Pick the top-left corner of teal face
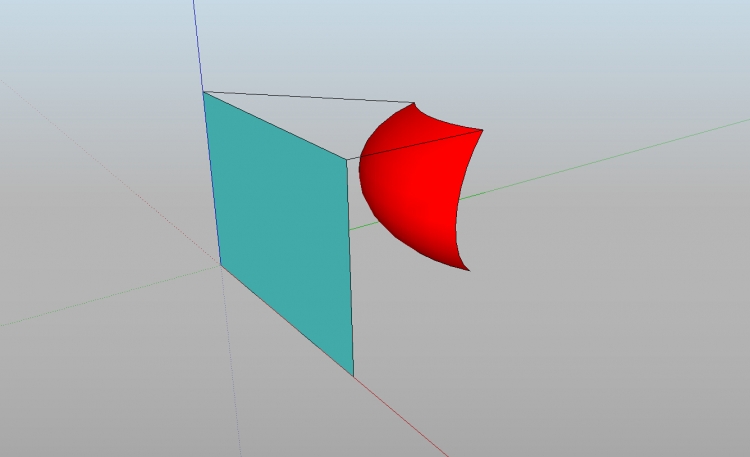This screenshot has height=457, width=750. click(x=204, y=92)
